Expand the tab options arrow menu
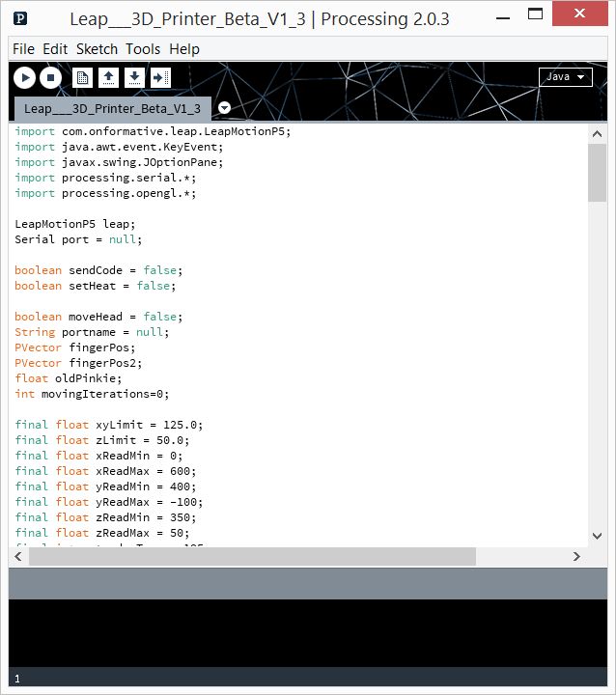Viewport: 616px width, 695px height. 224,108
